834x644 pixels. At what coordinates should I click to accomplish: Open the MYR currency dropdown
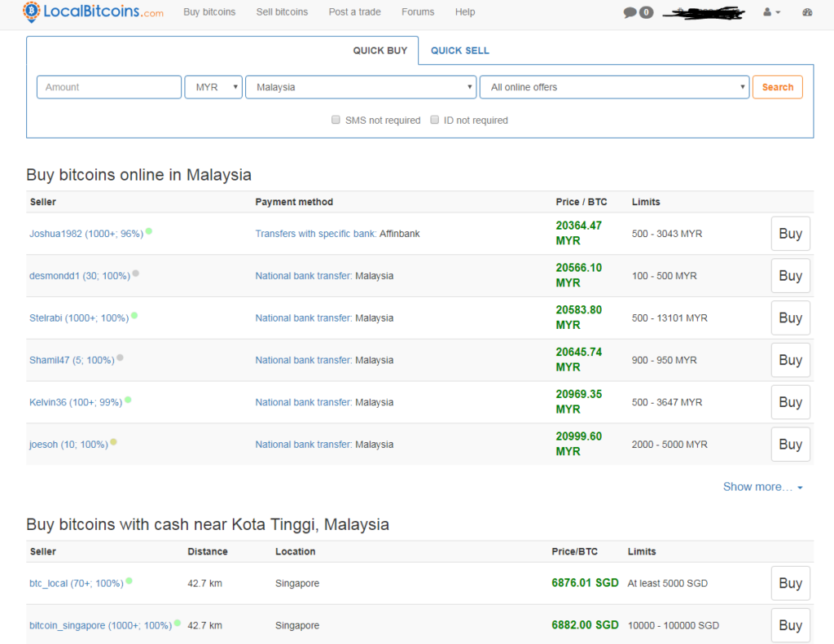pyautogui.click(x=213, y=87)
